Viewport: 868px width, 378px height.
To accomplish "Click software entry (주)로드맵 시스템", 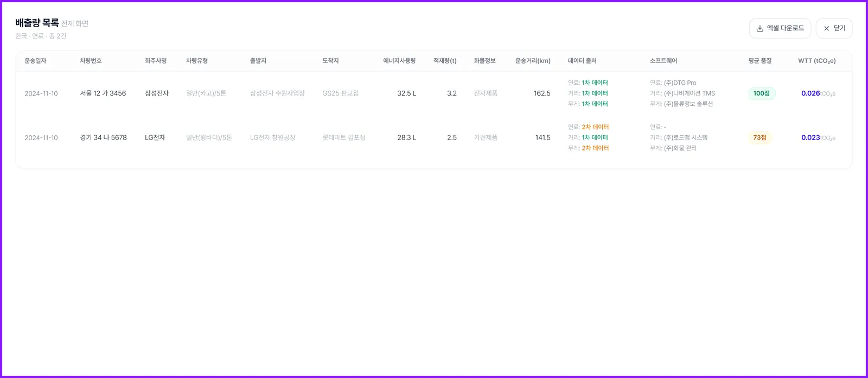I will click(x=686, y=138).
